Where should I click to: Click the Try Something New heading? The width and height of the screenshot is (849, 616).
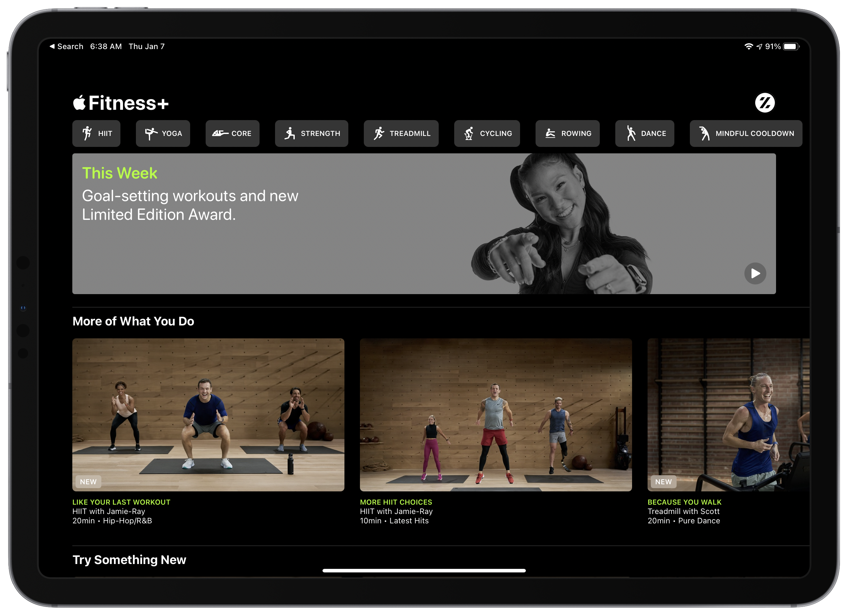(129, 560)
